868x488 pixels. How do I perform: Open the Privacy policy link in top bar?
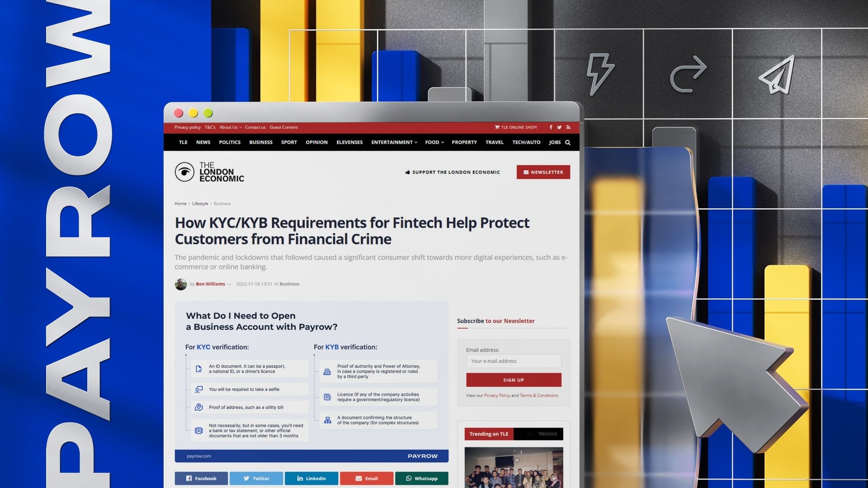point(188,127)
